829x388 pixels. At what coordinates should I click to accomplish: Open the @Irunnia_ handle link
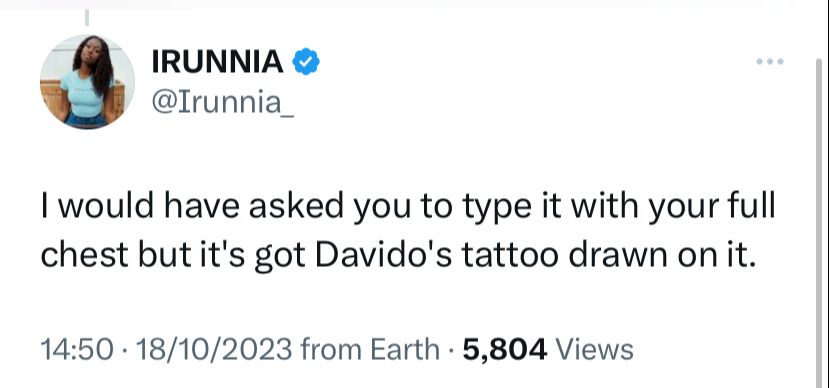223,102
